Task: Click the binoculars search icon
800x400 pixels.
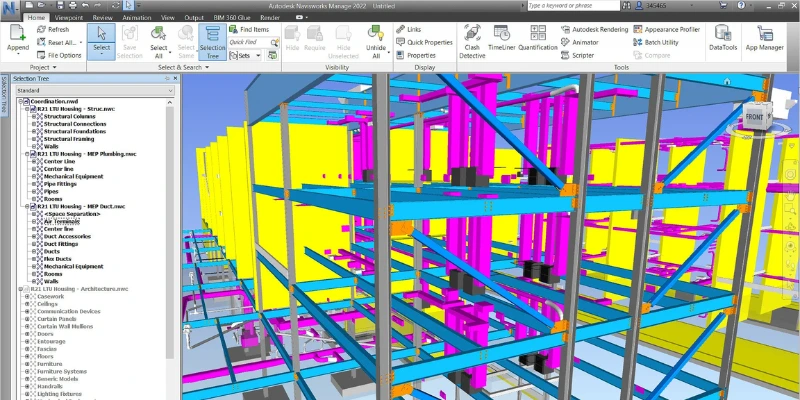Action: pyautogui.click(x=626, y=6)
